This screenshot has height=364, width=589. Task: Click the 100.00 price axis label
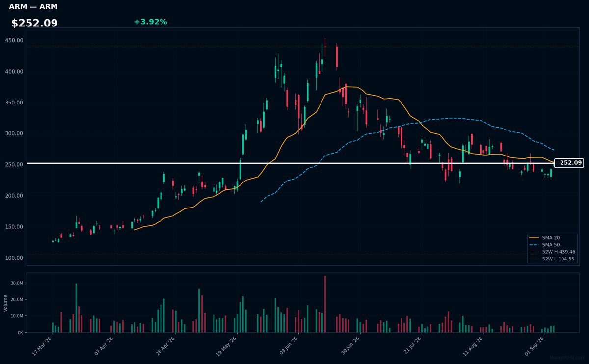click(x=14, y=258)
